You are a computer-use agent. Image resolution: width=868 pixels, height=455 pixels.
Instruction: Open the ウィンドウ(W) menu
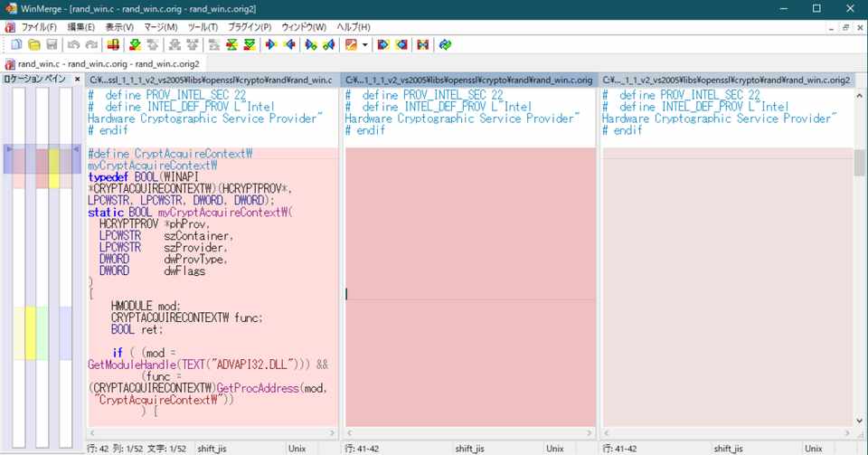304,27
